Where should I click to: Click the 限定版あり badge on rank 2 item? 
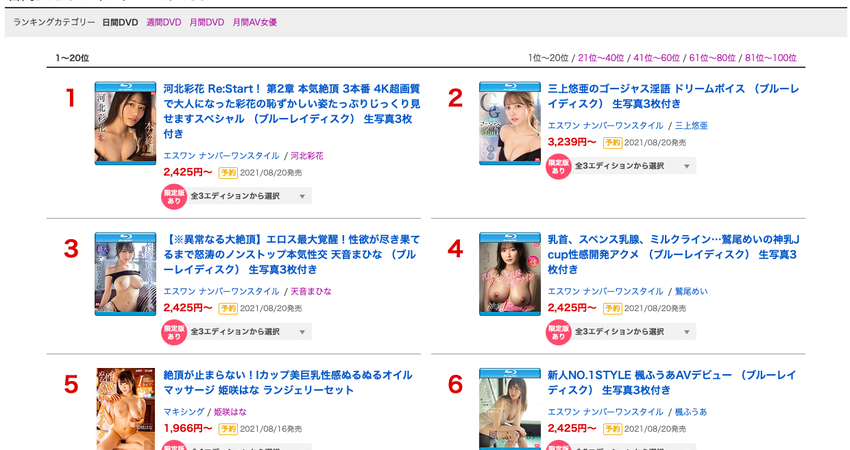pyautogui.click(x=559, y=167)
